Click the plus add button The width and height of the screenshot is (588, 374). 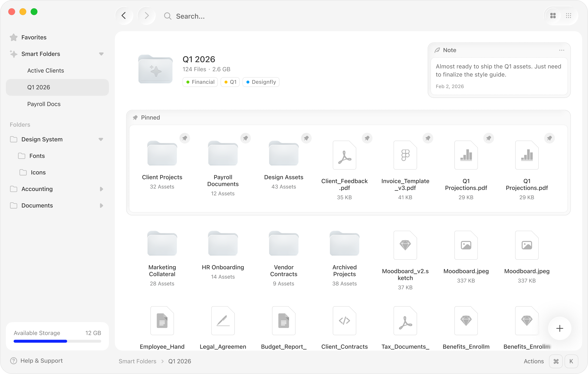559,328
